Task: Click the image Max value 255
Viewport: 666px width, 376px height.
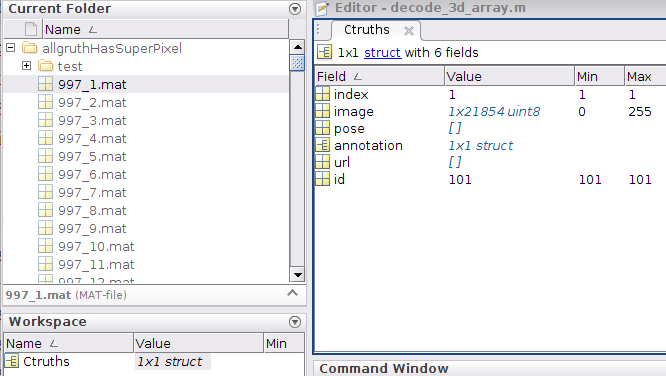Action: click(640, 111)
